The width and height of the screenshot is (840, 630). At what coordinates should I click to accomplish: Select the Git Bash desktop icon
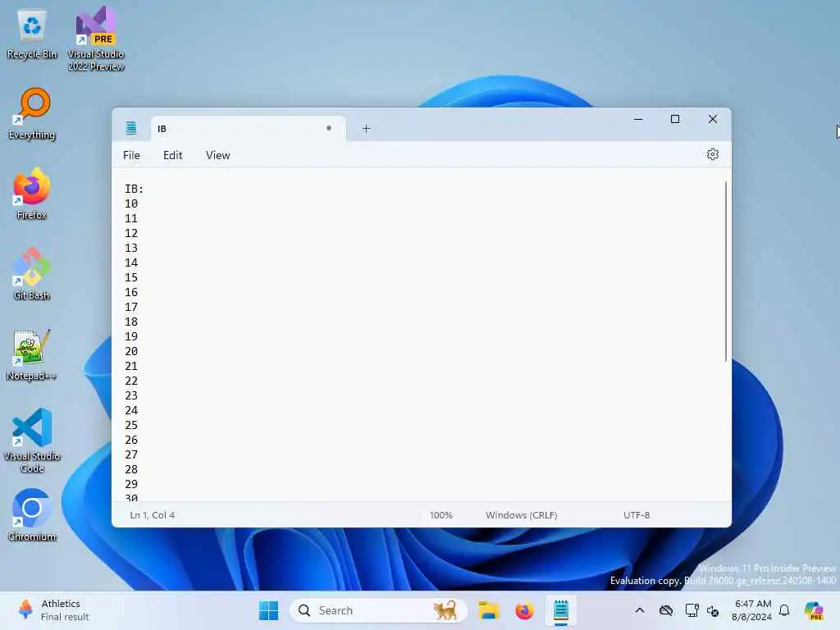[32, 274]
